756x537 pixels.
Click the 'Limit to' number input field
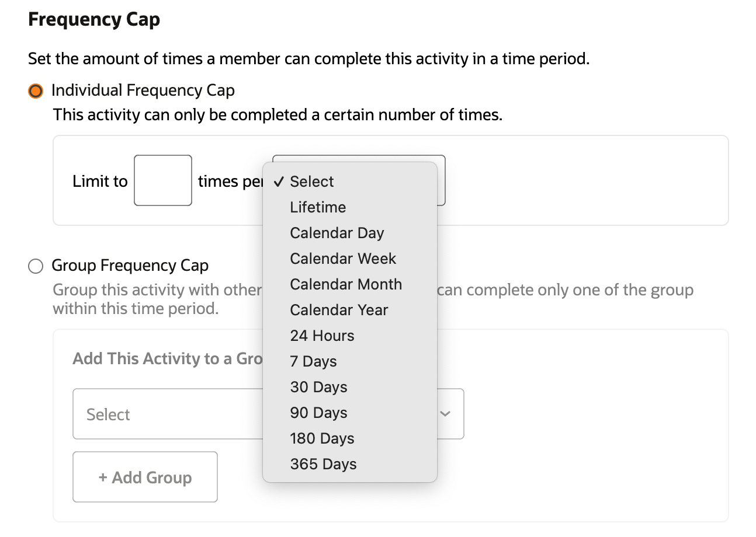pos(162,180)
